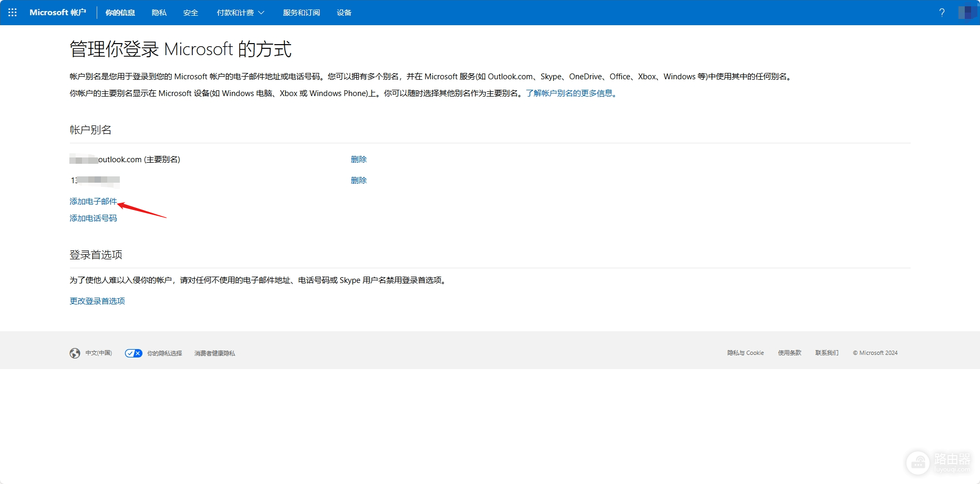Delete the outlook.com primary alias
Image resolution: width=980 pixels, height=484 pixels.
tap(359, 159)
